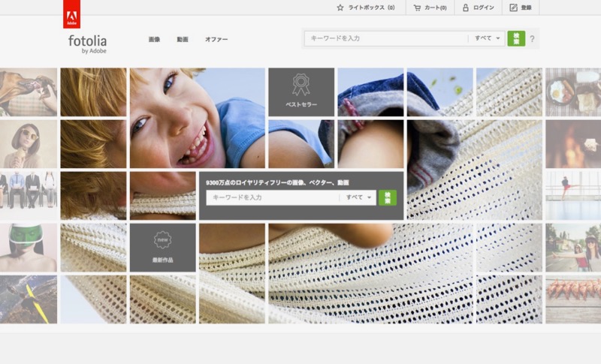
Task: Open the オファー menu
Action: [216, 40]
